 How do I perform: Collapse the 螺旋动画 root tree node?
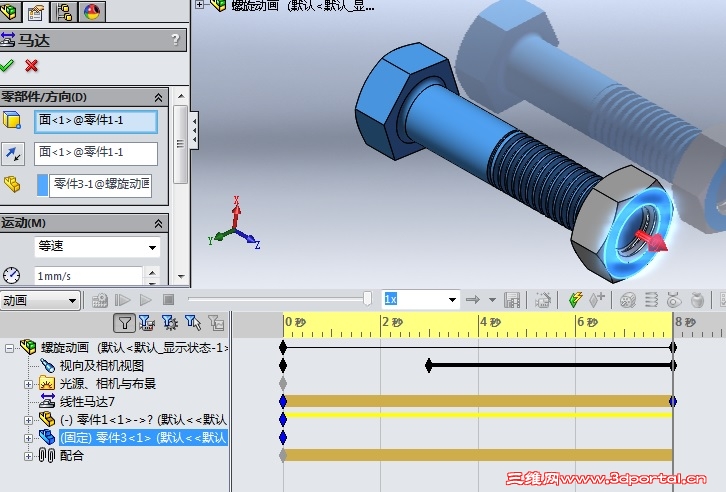click(9, 348)
